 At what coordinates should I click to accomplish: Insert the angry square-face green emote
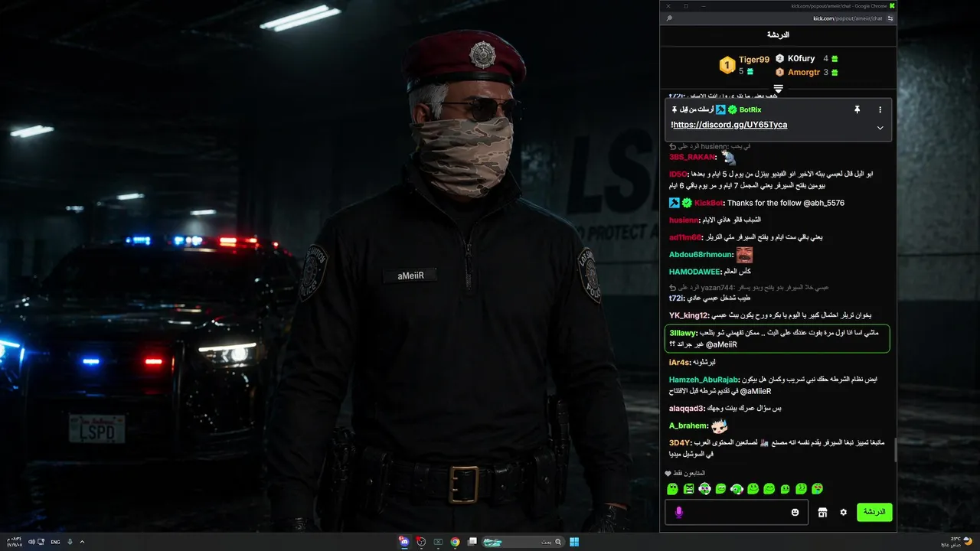[688, 488]
